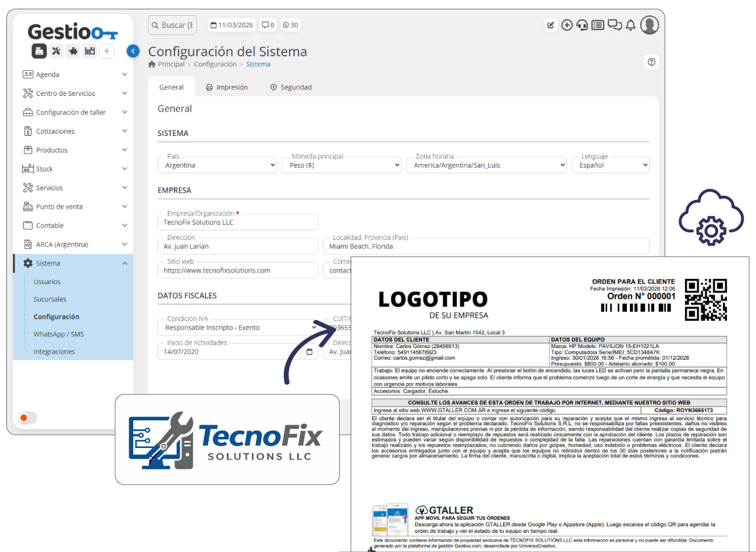Screen dimensions: 756x552
Task: Click the Empresa/Organización field
Action: tap(238, 222)
